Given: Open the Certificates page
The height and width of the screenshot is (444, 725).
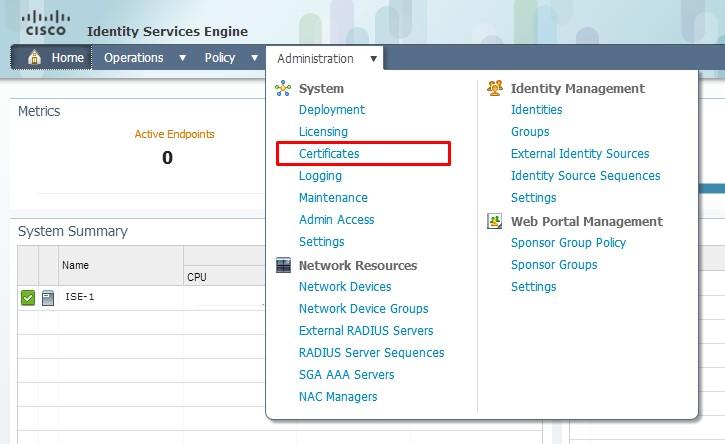Looking at the screenshot, I should click(329, 154).
